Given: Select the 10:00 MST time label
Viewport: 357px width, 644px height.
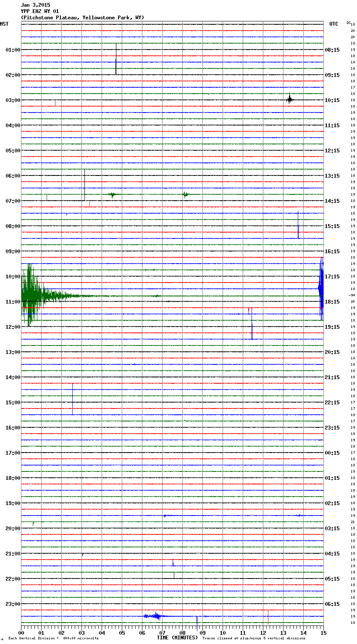Looking at the screenshot, I should point(13,277).
